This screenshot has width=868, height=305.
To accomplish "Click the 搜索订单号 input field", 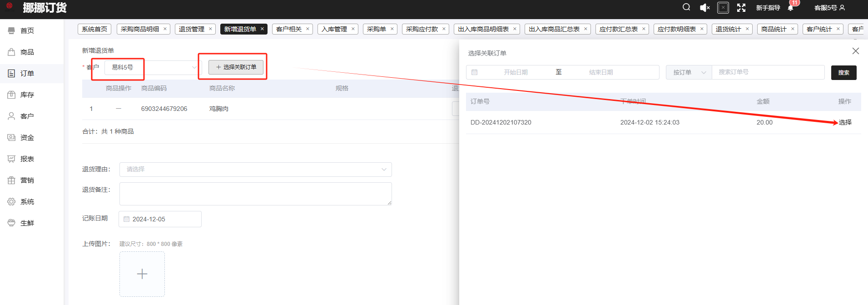I will (x=768, y=72).
